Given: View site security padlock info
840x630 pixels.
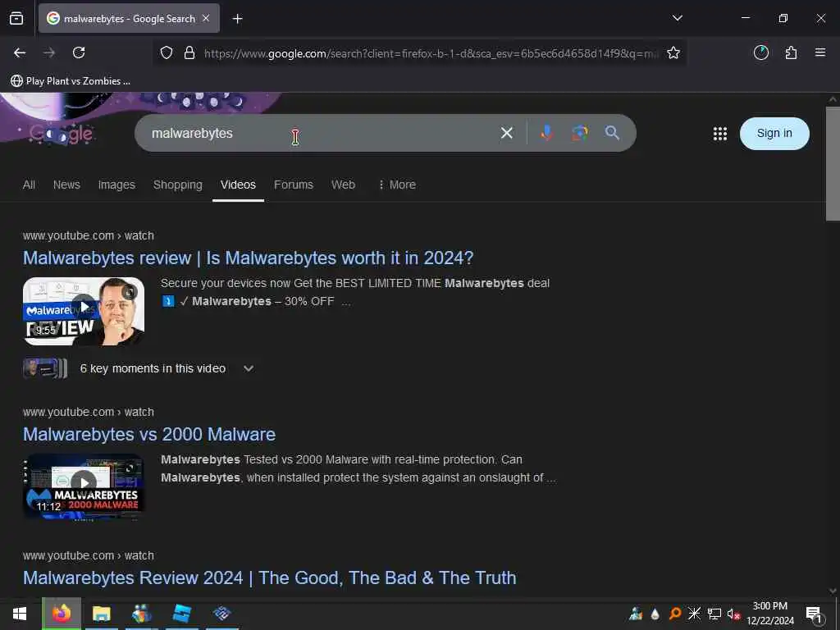Looking at the screenshot, I should (189, 53).
